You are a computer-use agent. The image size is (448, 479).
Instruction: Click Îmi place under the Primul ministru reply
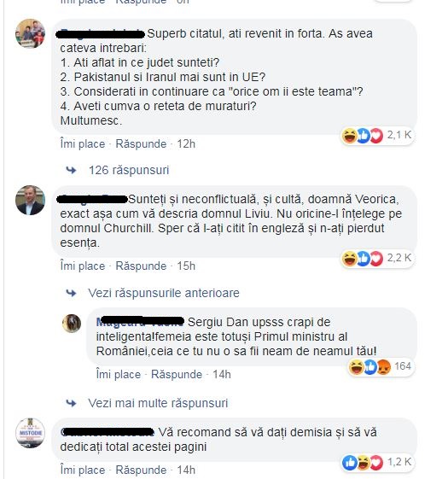point(118,375)
